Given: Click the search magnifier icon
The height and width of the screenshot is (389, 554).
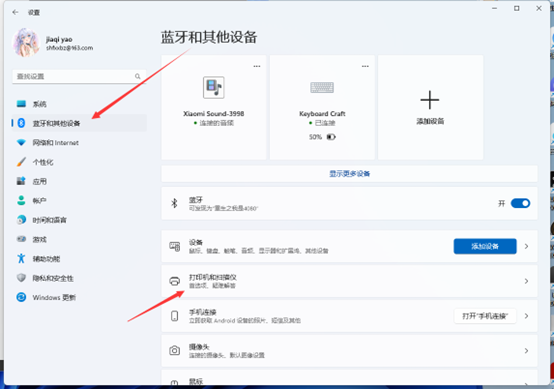Looking at the screenshot, I should (x=137, y=76).
